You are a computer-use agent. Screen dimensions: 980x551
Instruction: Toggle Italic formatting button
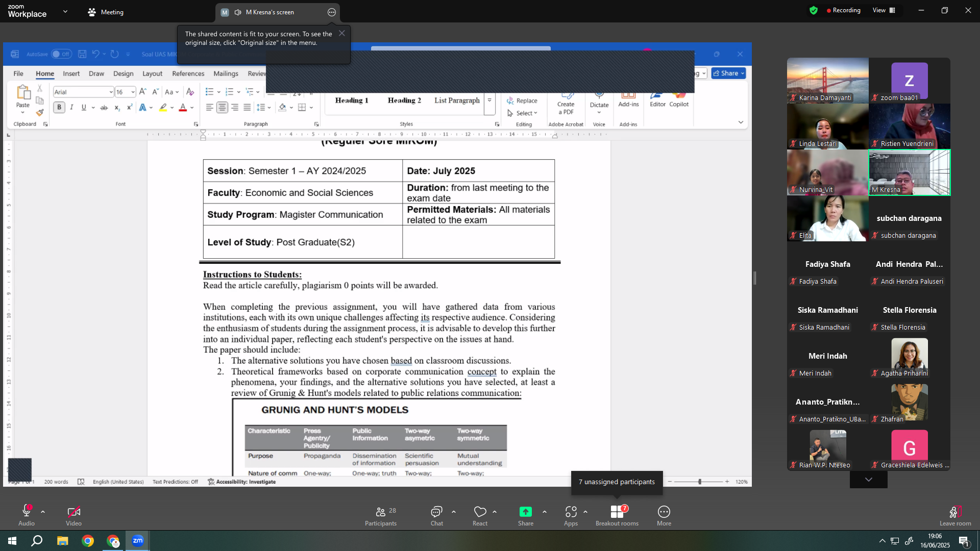(71, 108)
